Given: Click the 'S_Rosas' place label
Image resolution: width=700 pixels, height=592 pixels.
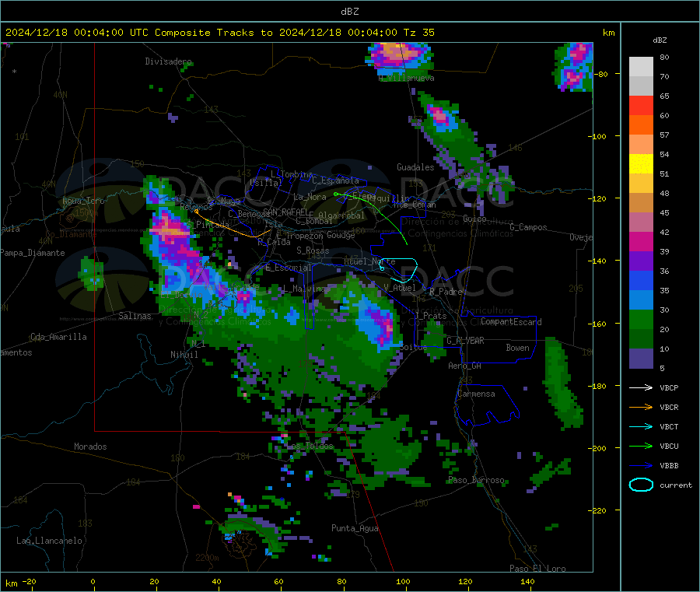Looking at the screenshot, I should tap(313, 251).
